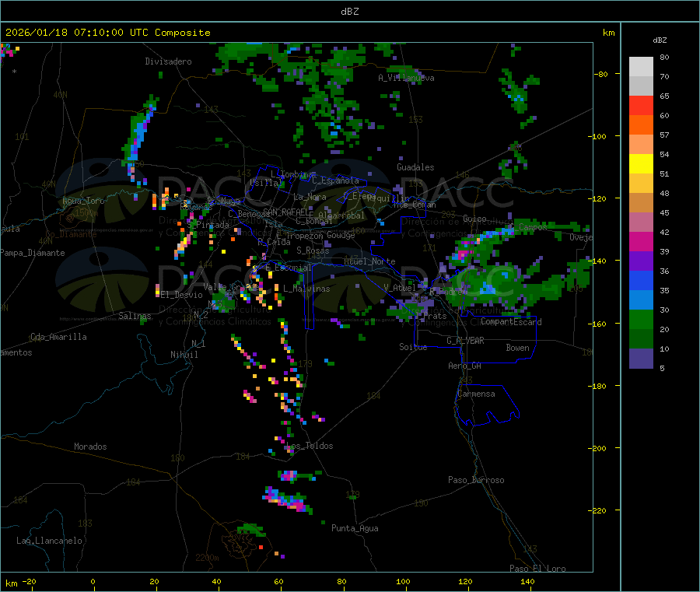The image size is (700, 592).
Task: Click the Soitue label
Action: point(413,347)
